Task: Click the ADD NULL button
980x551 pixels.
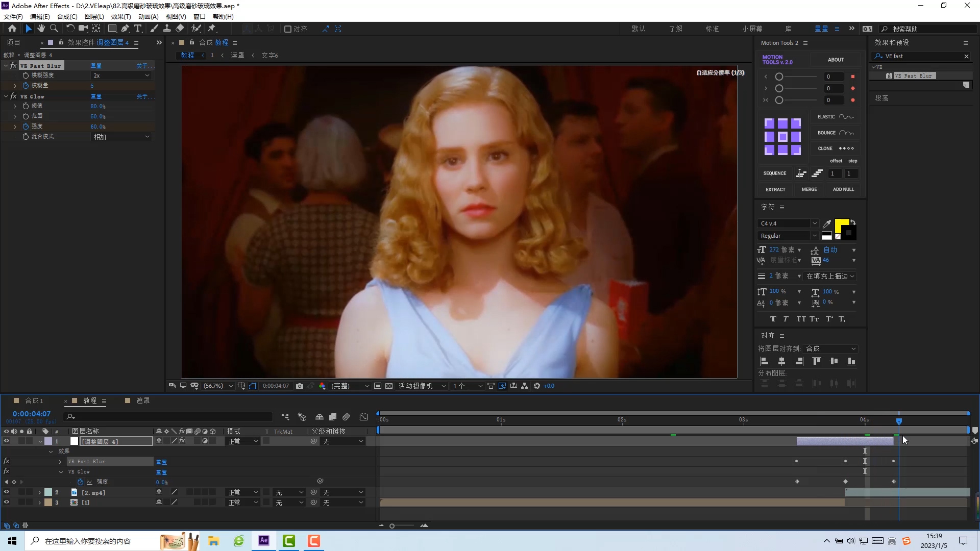Action: (x=843, y=189)
